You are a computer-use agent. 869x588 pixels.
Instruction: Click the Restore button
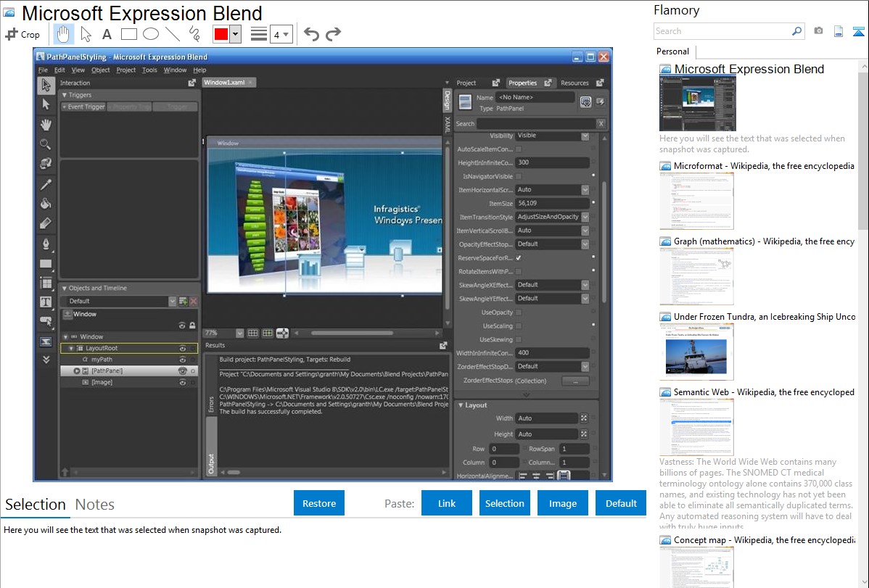pos(319,503)
